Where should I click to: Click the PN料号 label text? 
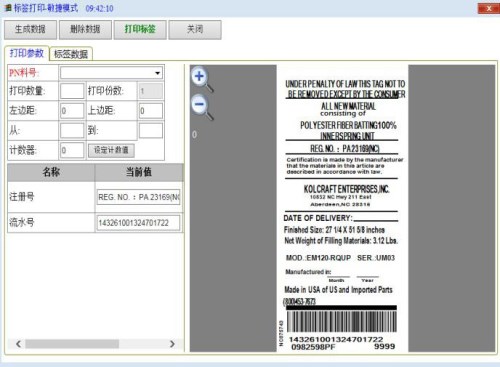[x=24, y=73]
